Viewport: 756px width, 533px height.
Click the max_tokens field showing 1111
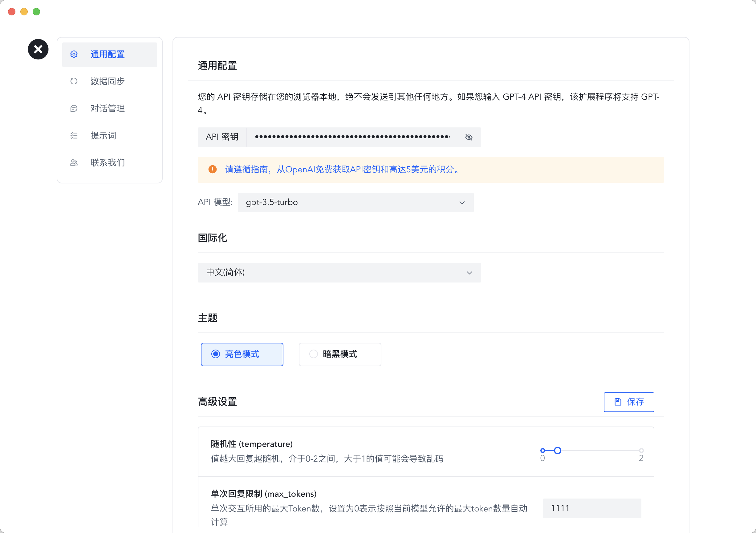[591, 508]
